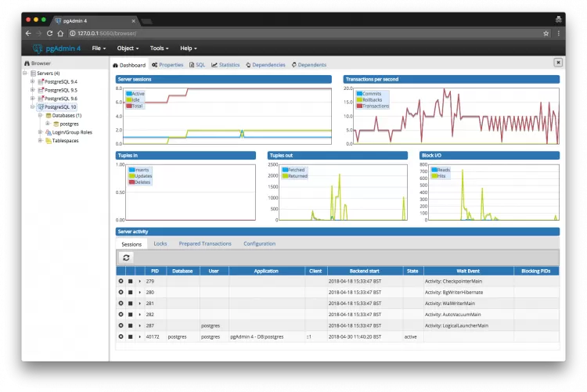Open the Help menu
The image size is (587, 392).
pyautogui.click(x=189, y=49)
